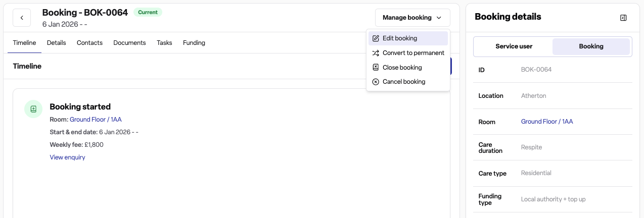Screen dimensions: 644x218
Task: Open the Tasks tab
Action: (164, 43)
